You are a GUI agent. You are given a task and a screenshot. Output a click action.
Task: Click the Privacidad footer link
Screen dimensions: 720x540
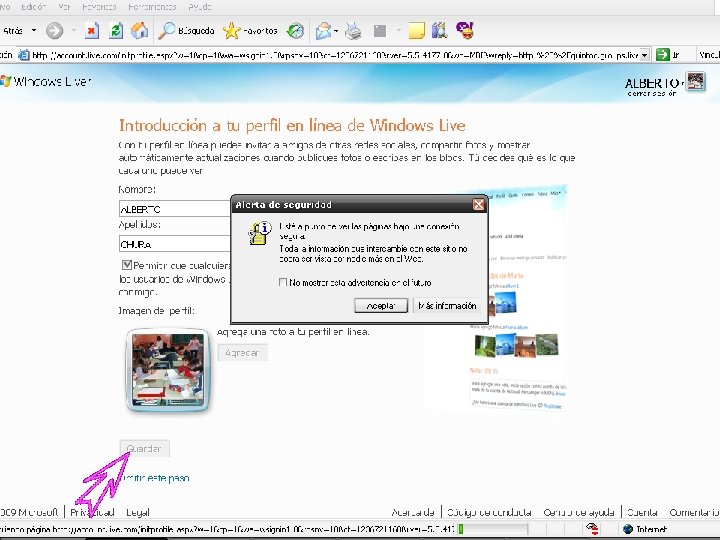(x=92, y=512)
